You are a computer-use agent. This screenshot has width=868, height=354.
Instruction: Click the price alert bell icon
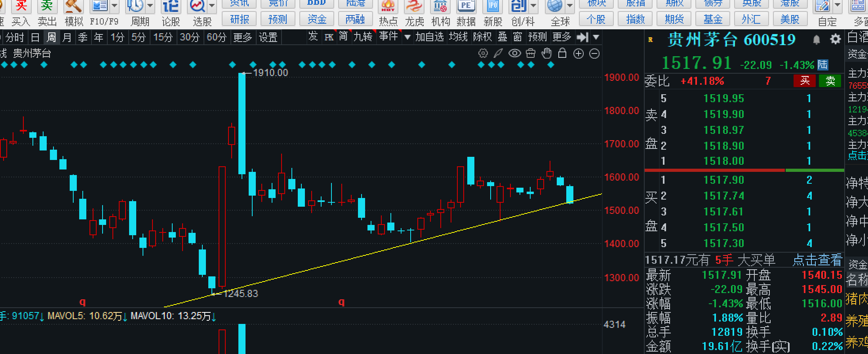tap(817, 40)
